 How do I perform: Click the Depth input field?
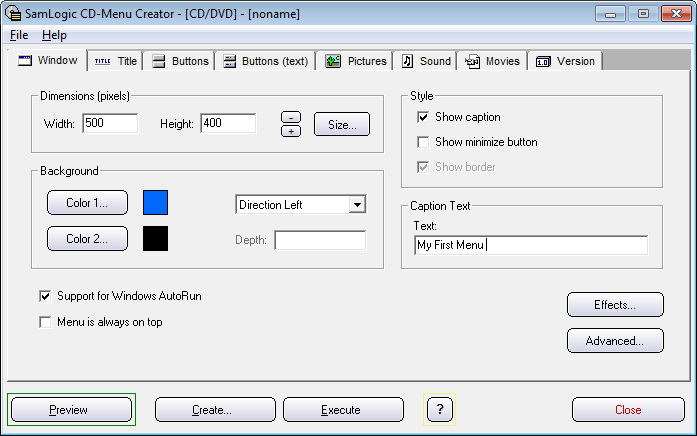[320, 240]
